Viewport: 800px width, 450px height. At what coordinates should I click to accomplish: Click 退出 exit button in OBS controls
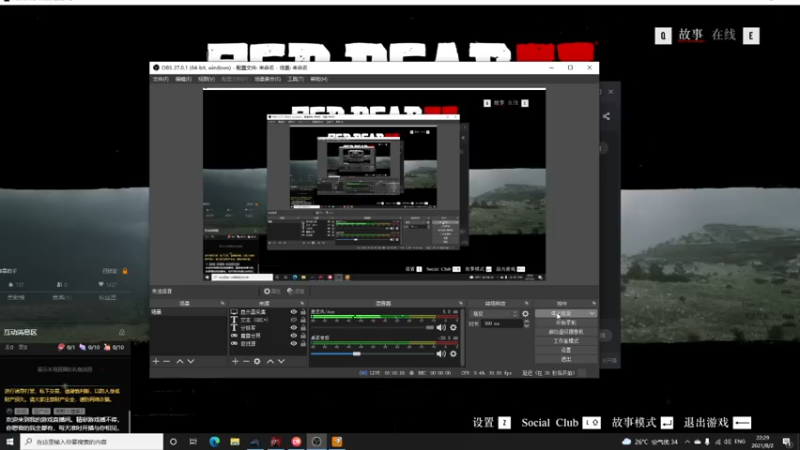[x=566, y=359]
